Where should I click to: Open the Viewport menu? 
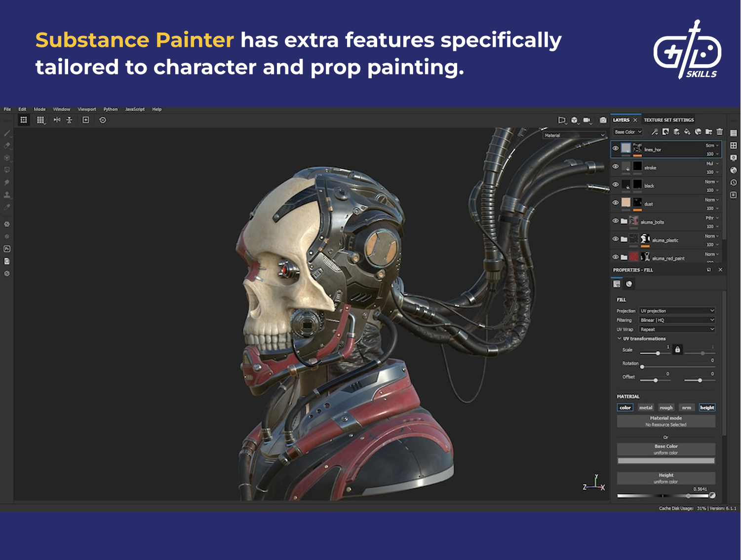pyautogui.click(x=87, y=109)
